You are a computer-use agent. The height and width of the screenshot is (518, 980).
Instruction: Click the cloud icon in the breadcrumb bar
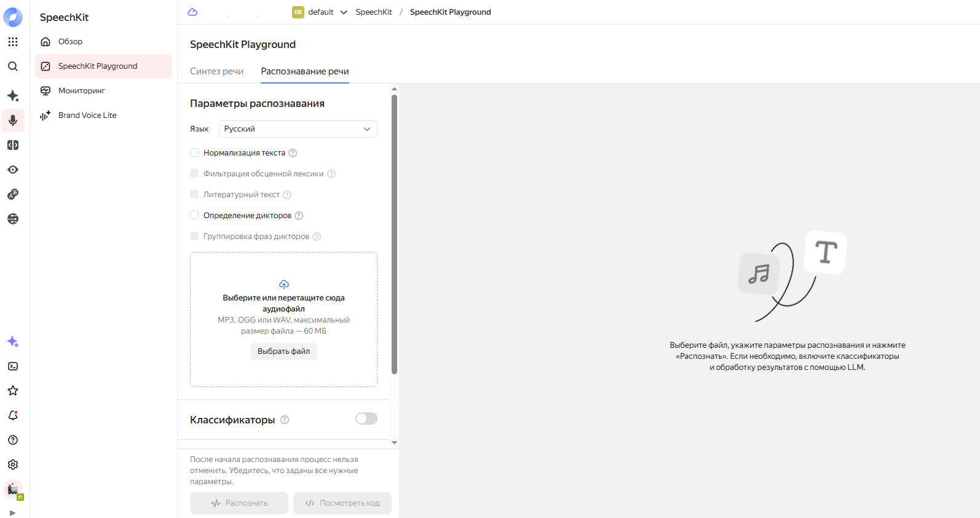point(192,12)
